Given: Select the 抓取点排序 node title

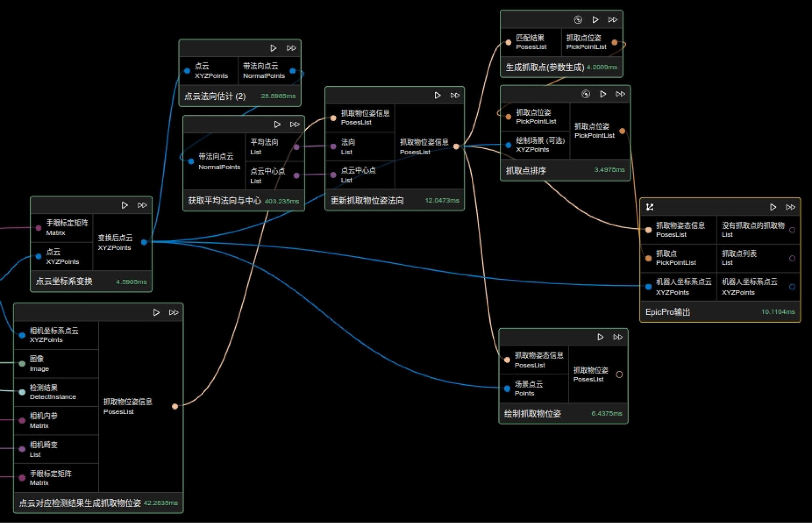Looking at the screenshot, I should pos(526,171).
